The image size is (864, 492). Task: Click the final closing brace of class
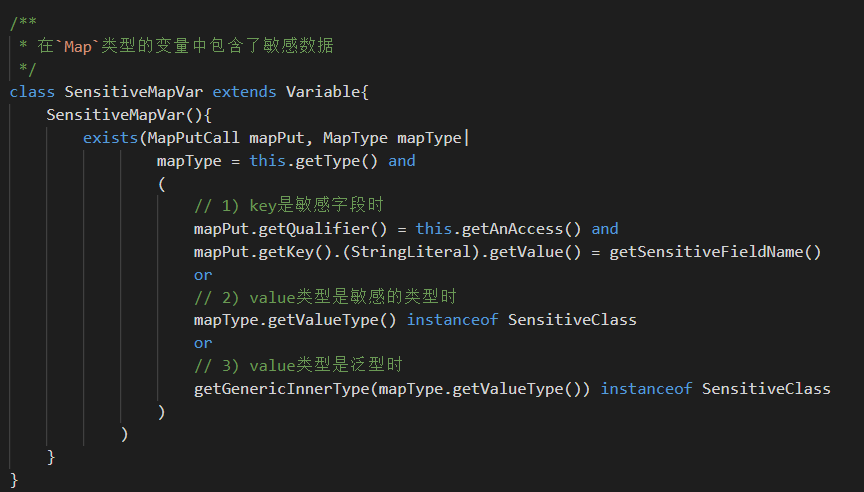(14, 480)
